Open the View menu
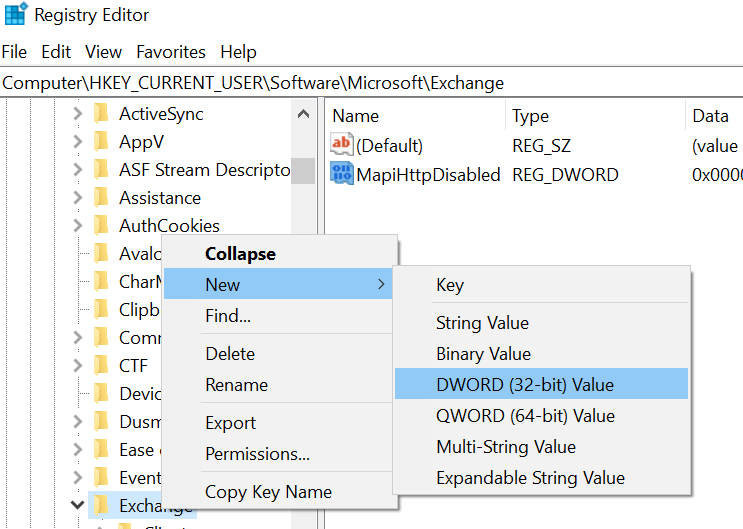 point(103,52)
